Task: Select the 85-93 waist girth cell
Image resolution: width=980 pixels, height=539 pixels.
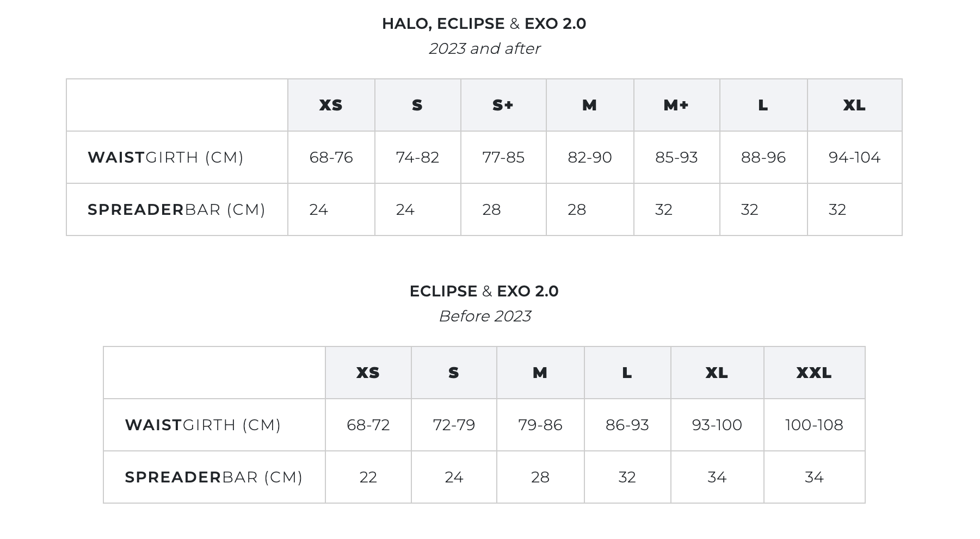Action: pos(676,157)
